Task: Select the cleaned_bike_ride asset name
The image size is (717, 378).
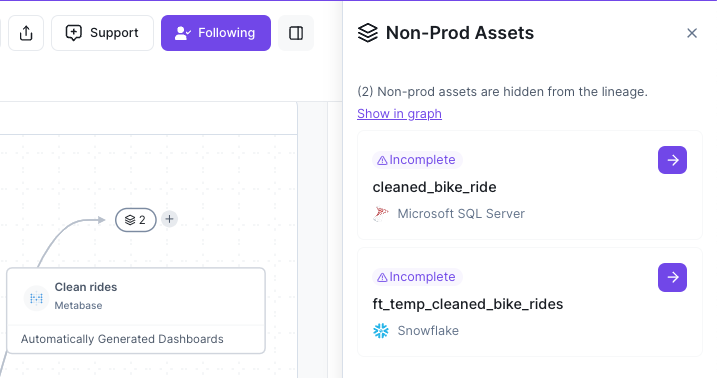Action: click(x=434, y=187)
